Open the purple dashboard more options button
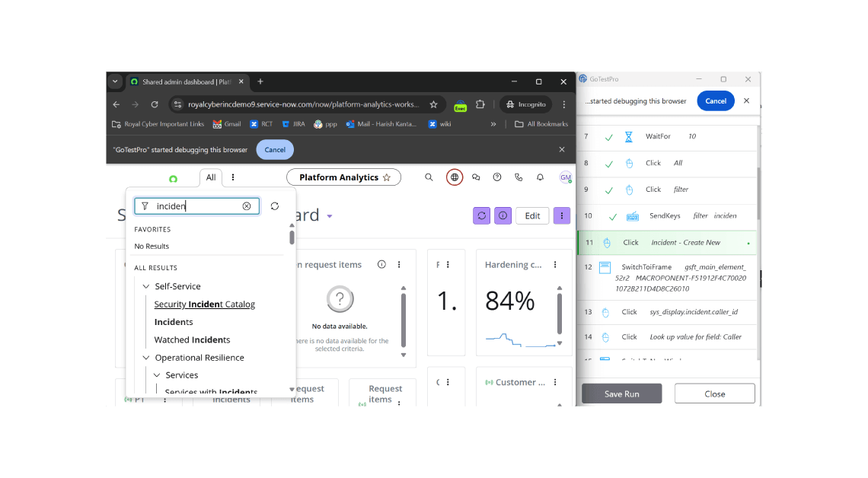 (x=562, y=215)
